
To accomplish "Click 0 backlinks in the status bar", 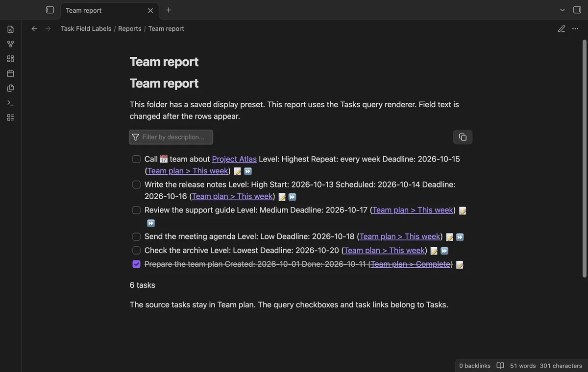I will tap(475, 366).
